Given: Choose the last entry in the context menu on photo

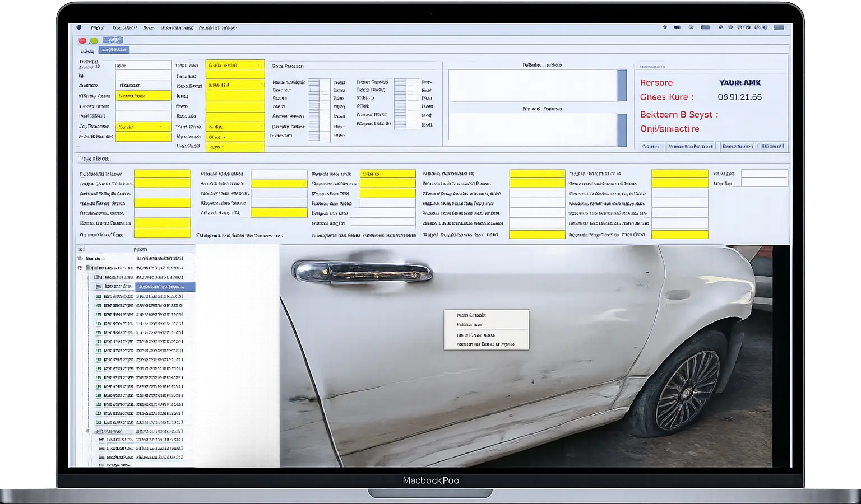Looking at the screenshot, I should (x=486, y=344).
